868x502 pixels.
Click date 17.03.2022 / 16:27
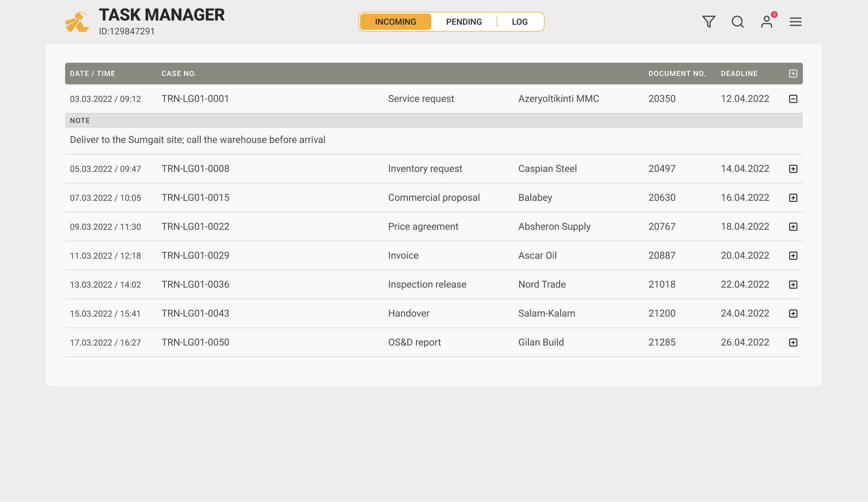105,342
